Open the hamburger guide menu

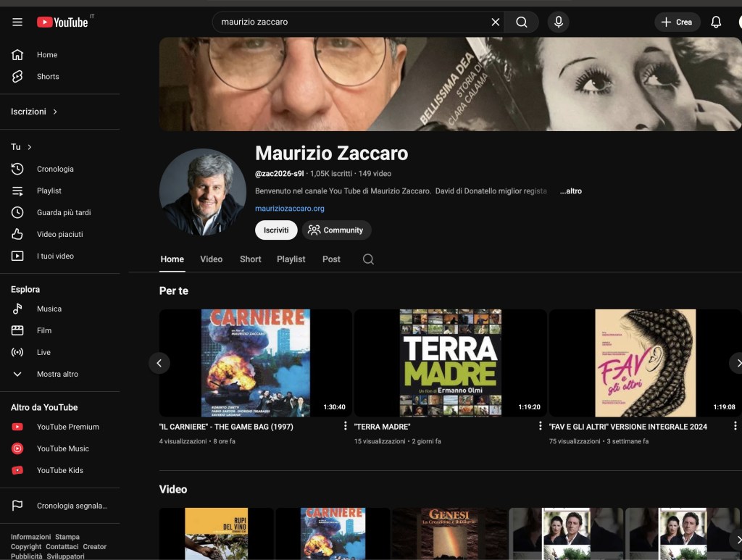point(17,22)
